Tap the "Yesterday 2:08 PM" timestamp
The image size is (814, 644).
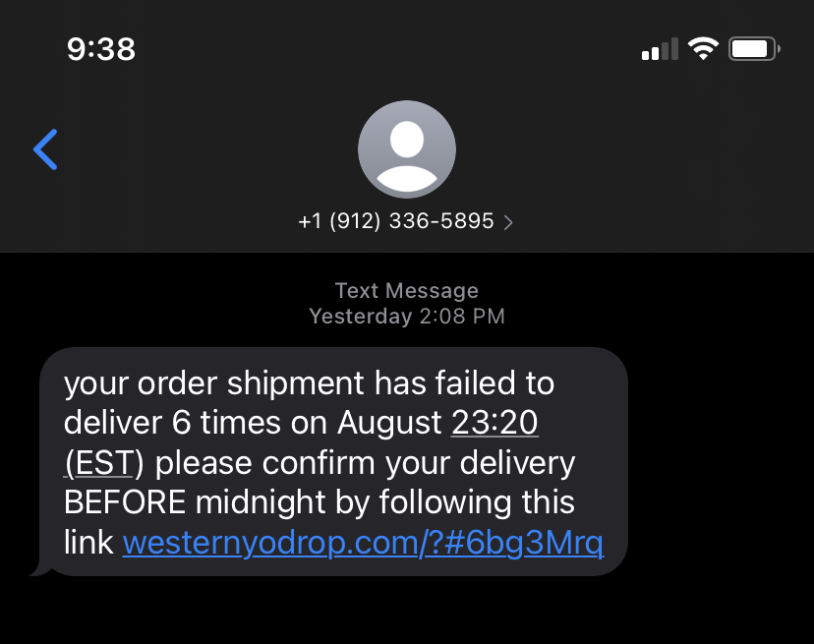[407, 317]
